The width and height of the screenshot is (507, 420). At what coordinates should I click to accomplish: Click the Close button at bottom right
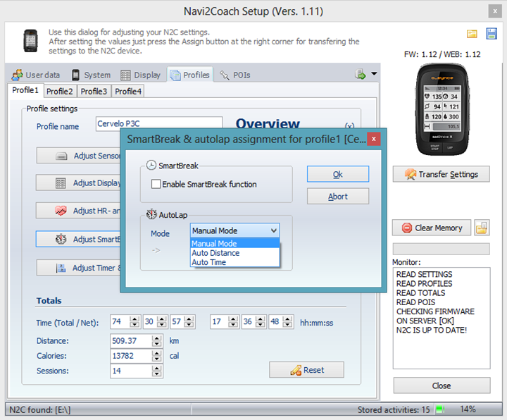coord(442,385)
